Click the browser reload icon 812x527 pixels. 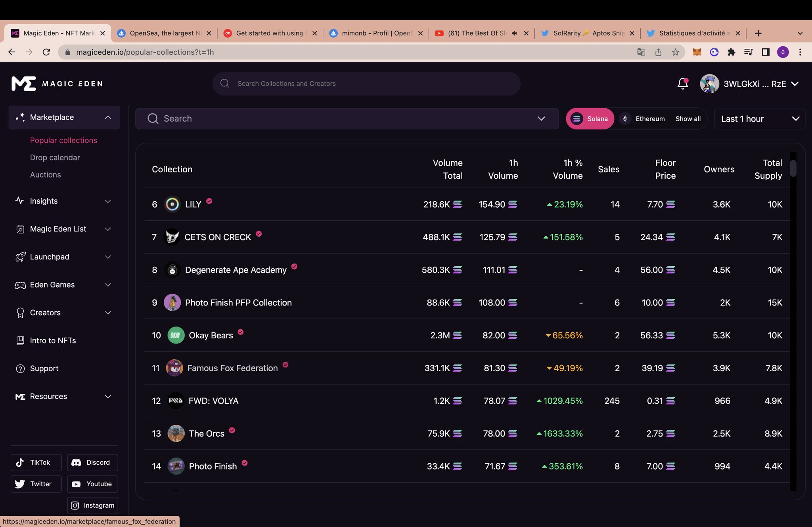coord(46,52)
